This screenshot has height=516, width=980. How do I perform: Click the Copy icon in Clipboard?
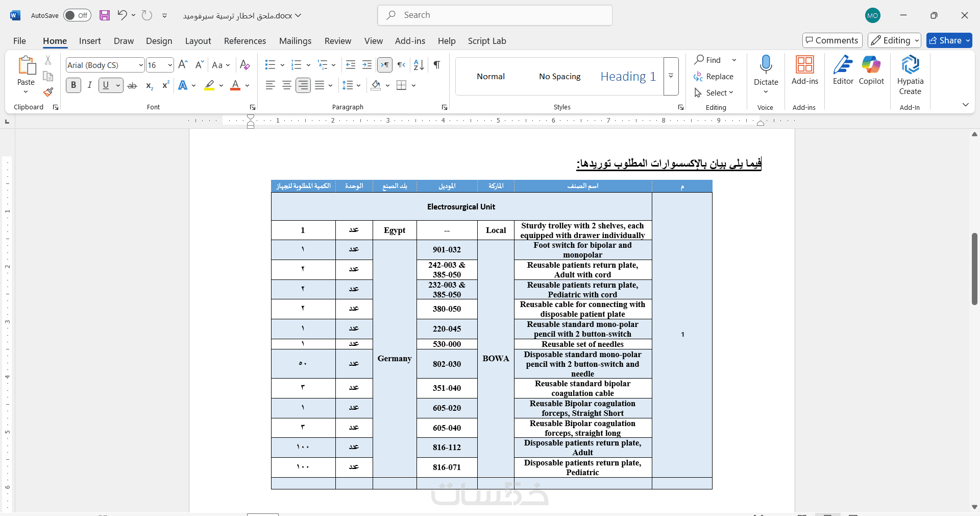click(x=48, y=76)
